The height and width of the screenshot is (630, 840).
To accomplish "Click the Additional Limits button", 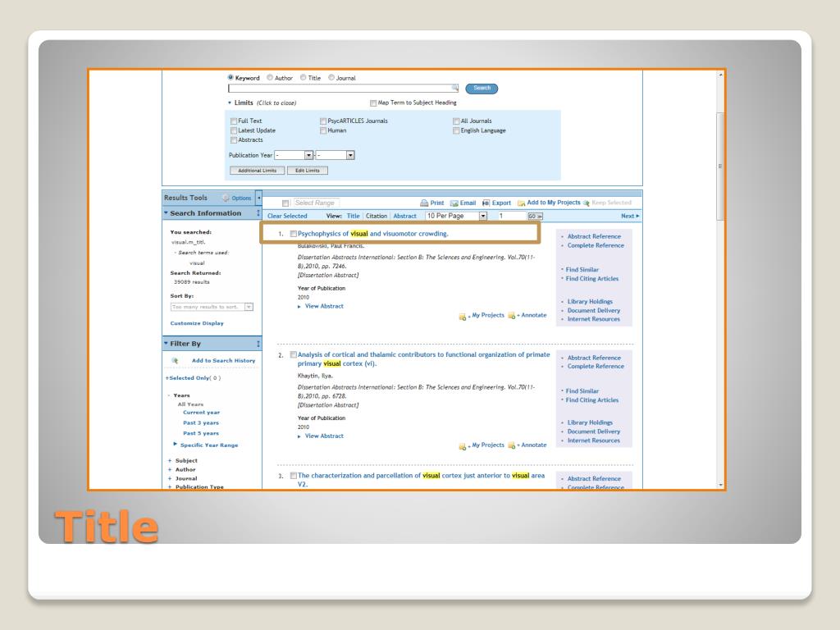I will click(x=257, y=171).
